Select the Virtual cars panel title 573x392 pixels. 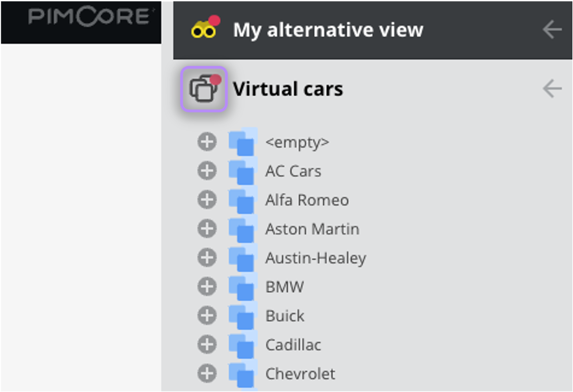click(288, 89)
